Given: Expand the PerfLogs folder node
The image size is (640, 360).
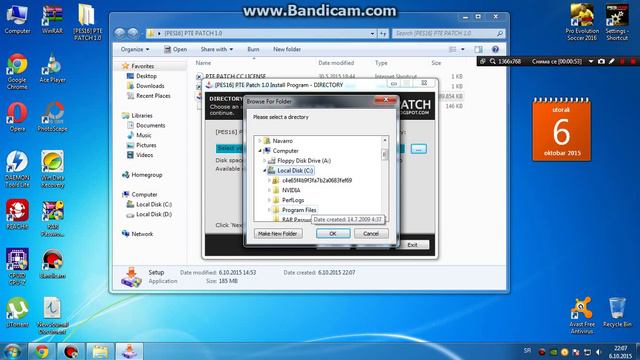Looking at the screenshot, I should 269,200.
